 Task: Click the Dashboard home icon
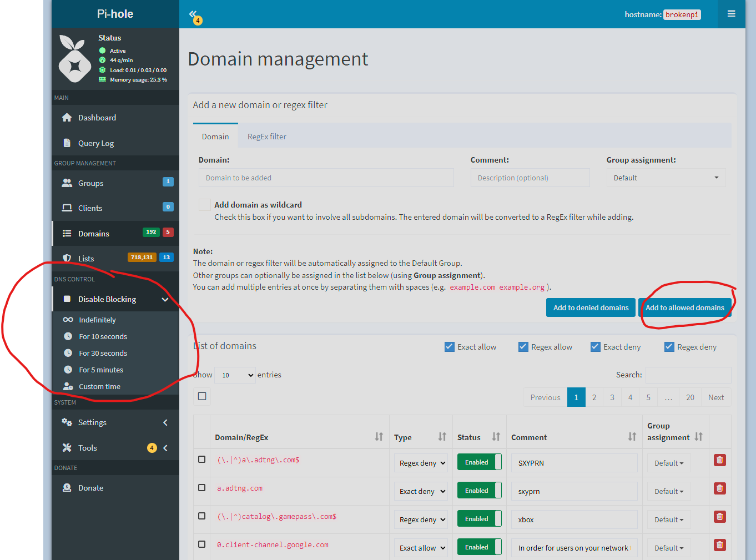[67, 118]
